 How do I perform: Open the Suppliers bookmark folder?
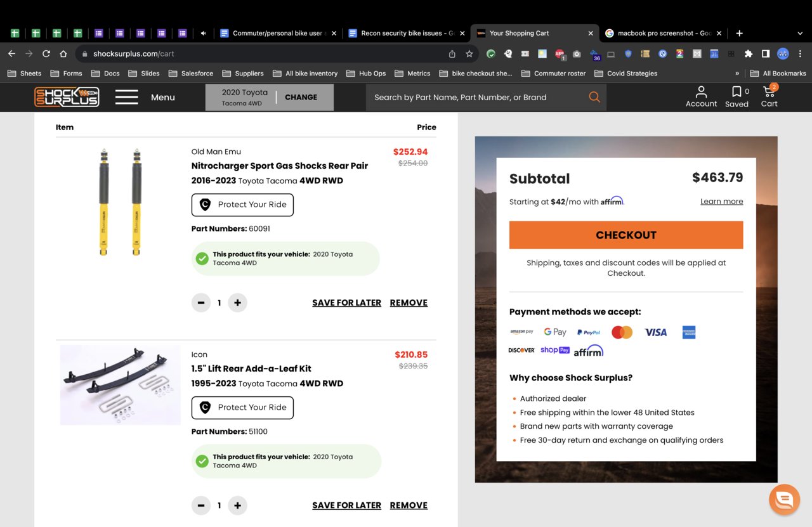(x=242, y=74)
